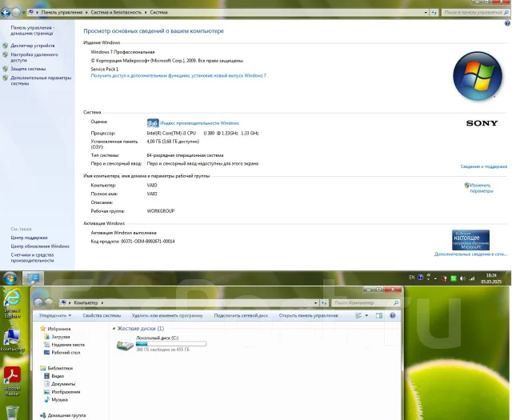The height and width of the screenshot is (420, 512).
Task: Select the 'Компьютер' desktop icon
Action: pyautogui.click(x=12, y=340)
